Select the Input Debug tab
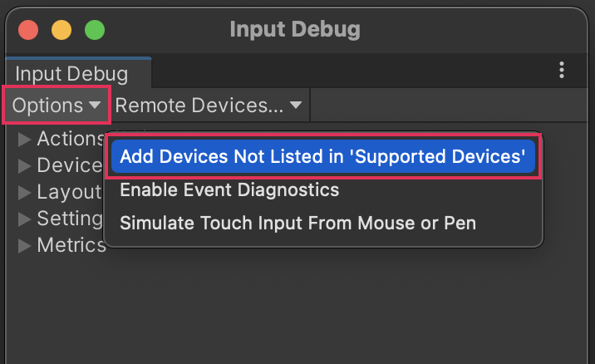595x364 pixels. pos(72,74)
